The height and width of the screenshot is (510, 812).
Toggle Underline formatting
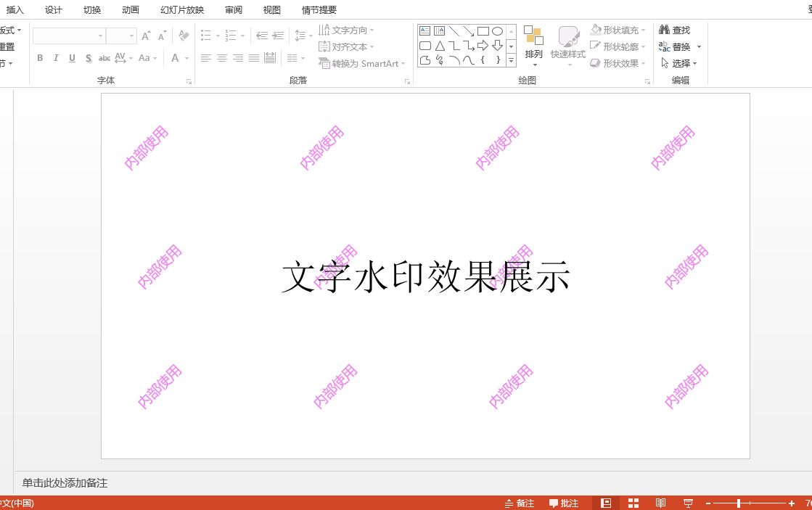point(72,58)
